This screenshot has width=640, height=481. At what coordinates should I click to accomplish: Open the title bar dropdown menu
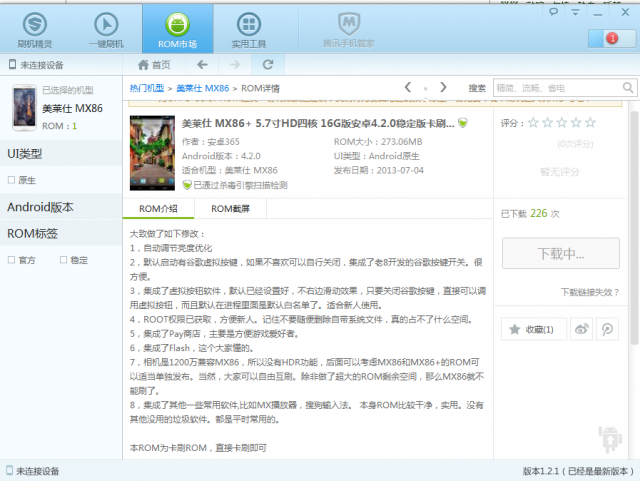[x=576, y=12]
